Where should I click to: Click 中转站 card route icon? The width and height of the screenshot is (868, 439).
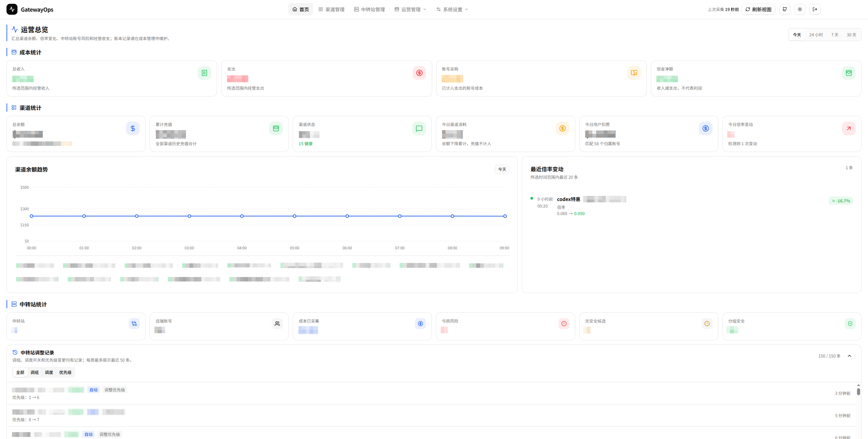tap(134, 324)
